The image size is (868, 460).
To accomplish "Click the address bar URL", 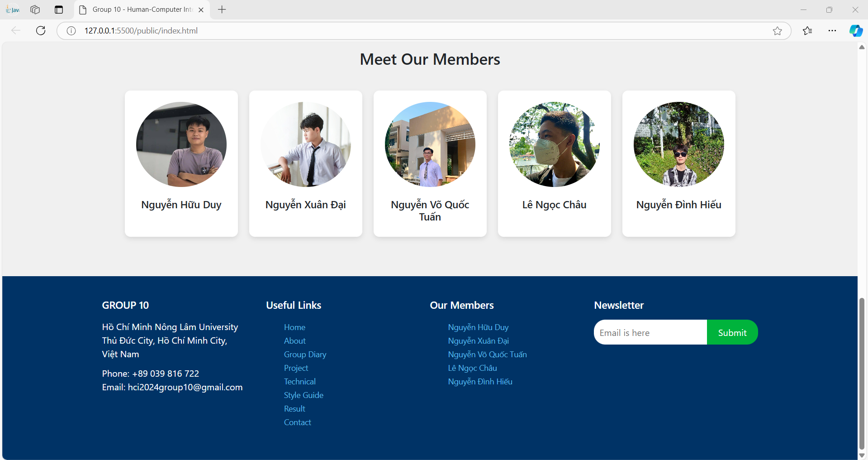I will pyautogui.click(x=141, y=31).
